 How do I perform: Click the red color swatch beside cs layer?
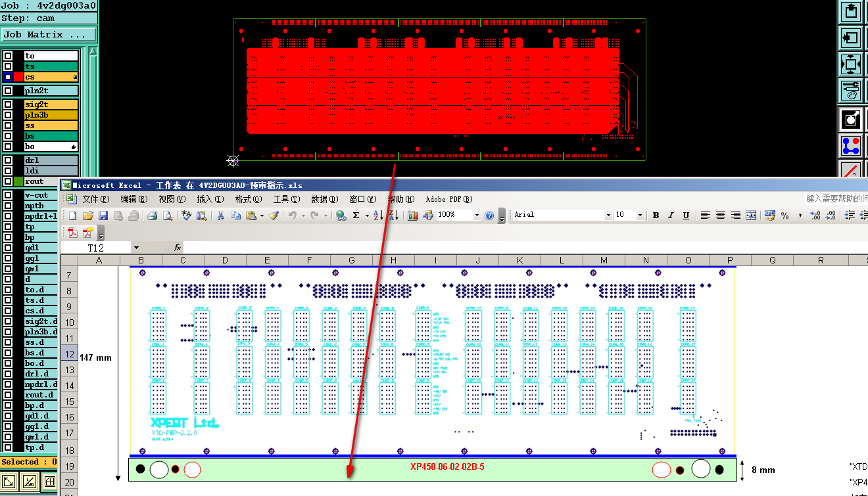[18, 78]
